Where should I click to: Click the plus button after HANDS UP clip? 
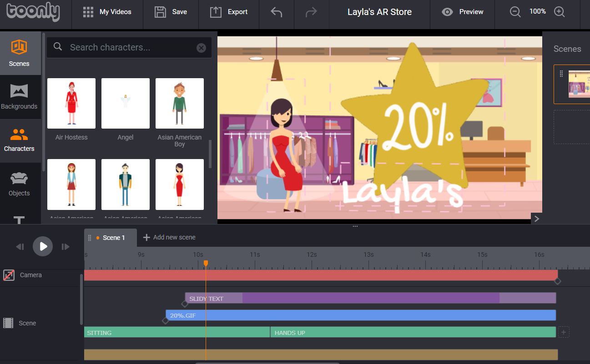tap(564, 332)
